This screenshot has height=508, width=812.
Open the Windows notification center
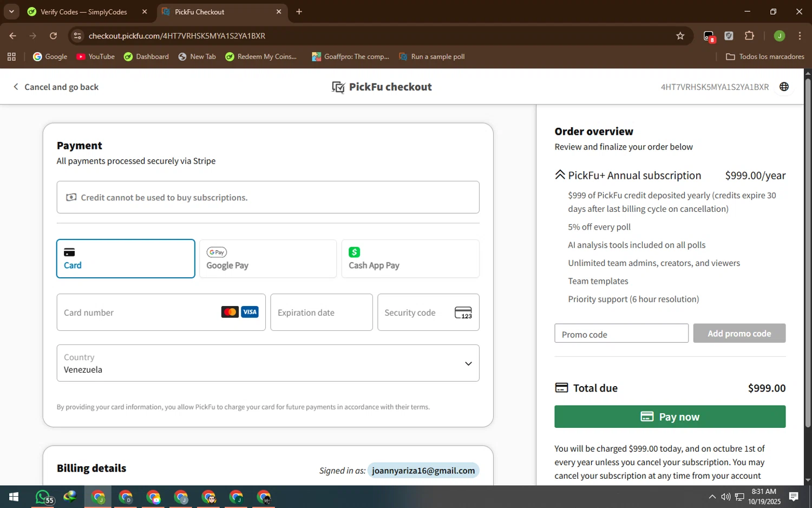click(794, 497)
